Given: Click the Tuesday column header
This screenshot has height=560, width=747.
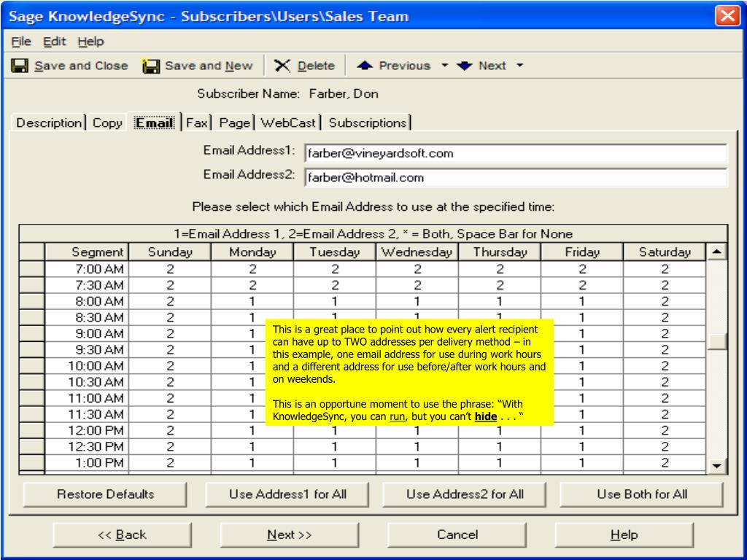Looking at the screenshot, I should click(334, 252).
